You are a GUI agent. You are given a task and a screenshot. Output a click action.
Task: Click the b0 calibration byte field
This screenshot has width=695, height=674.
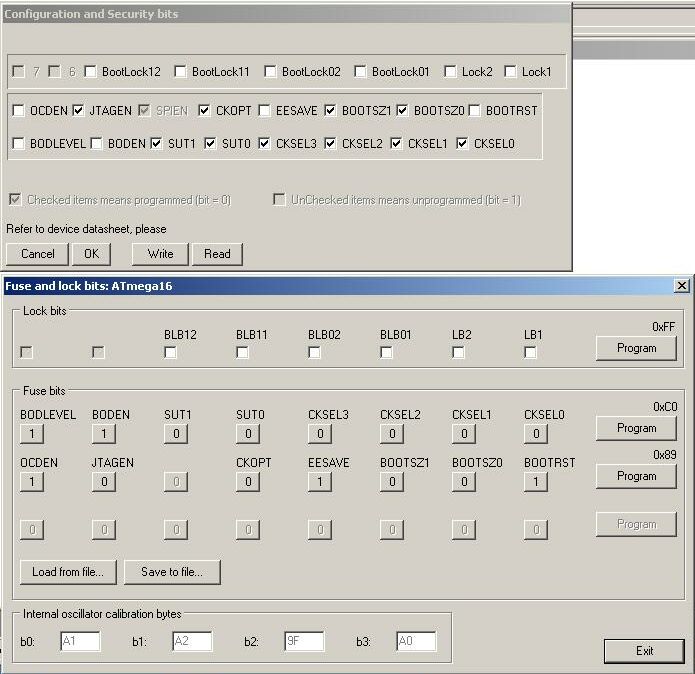click(x=80, y=641)
